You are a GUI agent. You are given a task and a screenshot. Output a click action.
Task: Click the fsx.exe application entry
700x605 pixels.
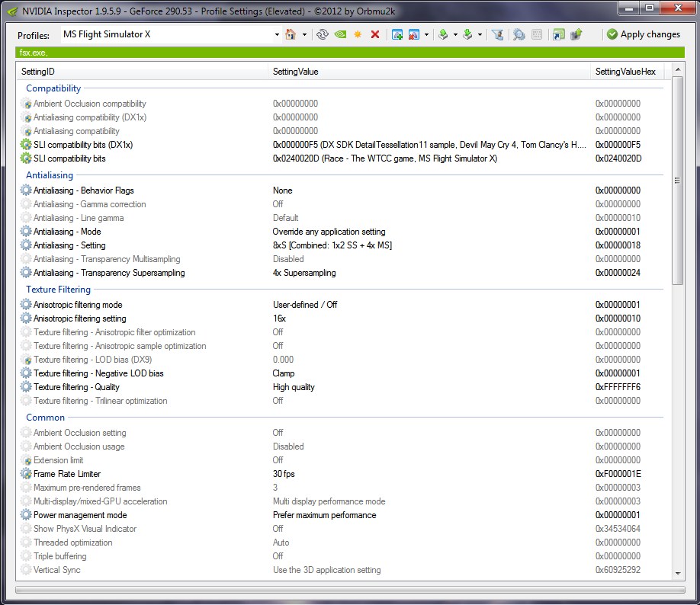click(34, 53)
